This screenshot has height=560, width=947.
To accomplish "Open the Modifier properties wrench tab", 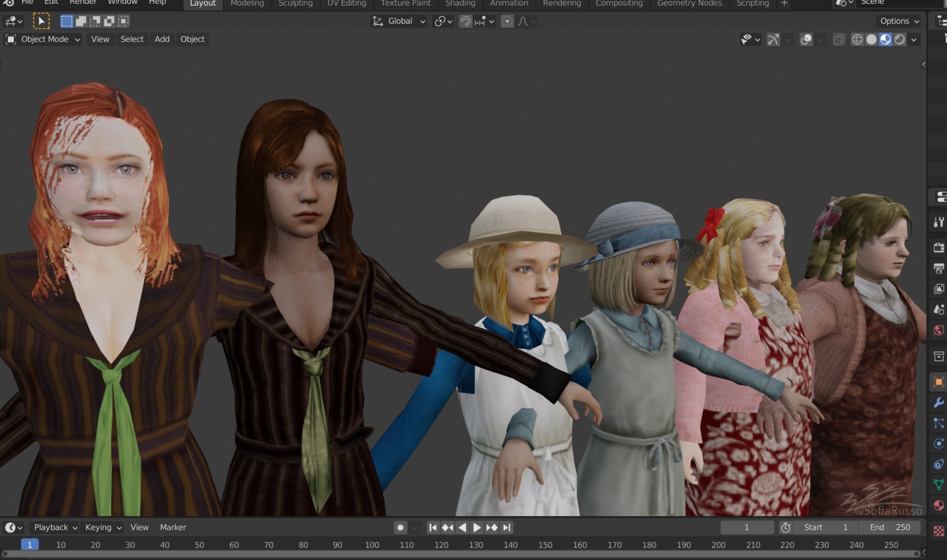I will click(939, 402).
